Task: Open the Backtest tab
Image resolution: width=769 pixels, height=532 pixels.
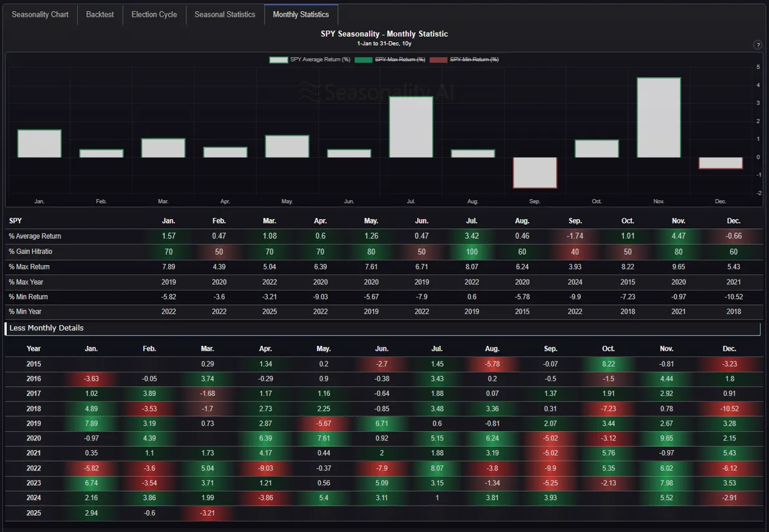Action: pos(100,14)
